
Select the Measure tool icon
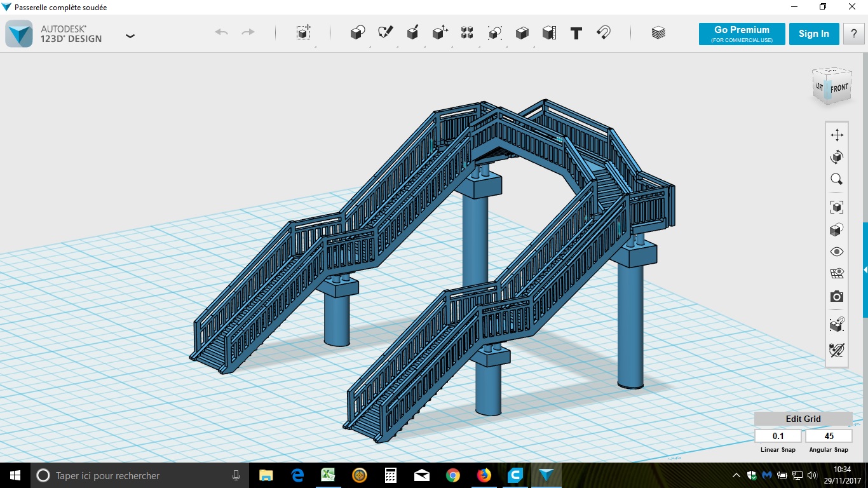[x=549, y=32]
